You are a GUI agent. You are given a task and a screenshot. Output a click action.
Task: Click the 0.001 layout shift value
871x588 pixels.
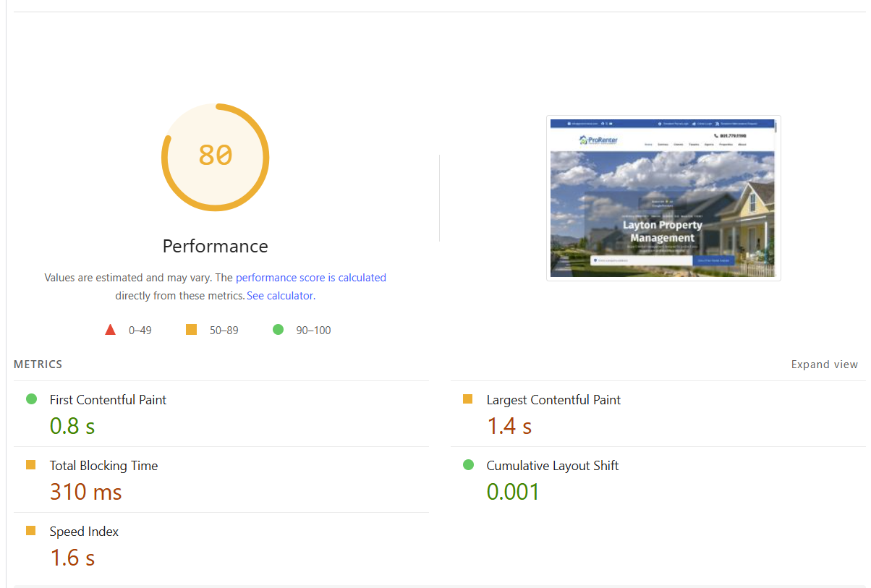513,492
